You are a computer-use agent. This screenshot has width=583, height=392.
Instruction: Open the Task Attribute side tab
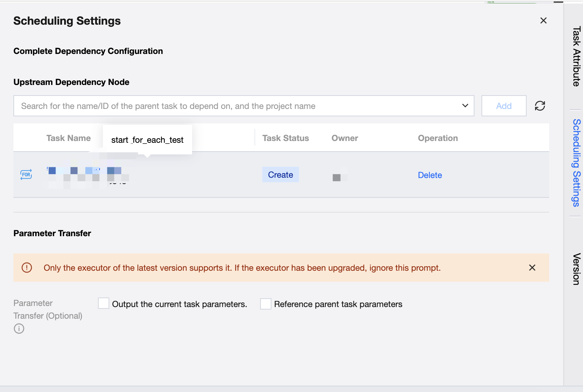[x=576, y=56]
